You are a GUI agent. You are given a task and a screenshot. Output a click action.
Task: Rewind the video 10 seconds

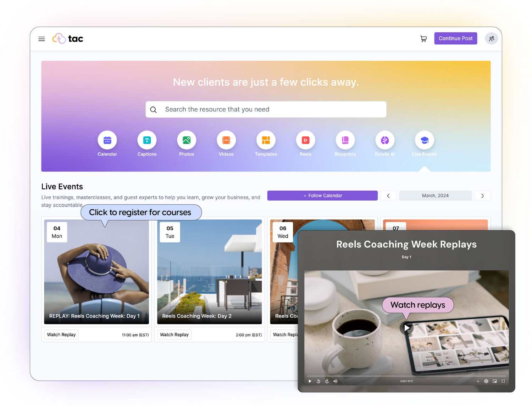pyautogui.click(x=318, y=381)
